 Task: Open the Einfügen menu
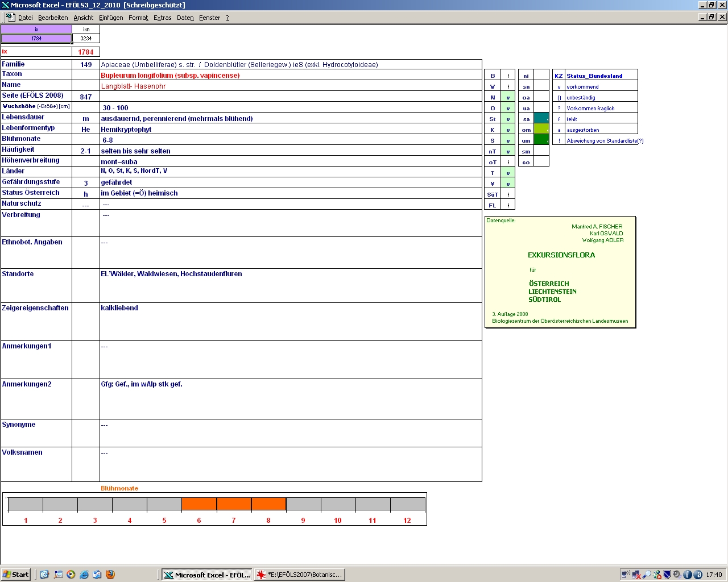pos(111,18)
